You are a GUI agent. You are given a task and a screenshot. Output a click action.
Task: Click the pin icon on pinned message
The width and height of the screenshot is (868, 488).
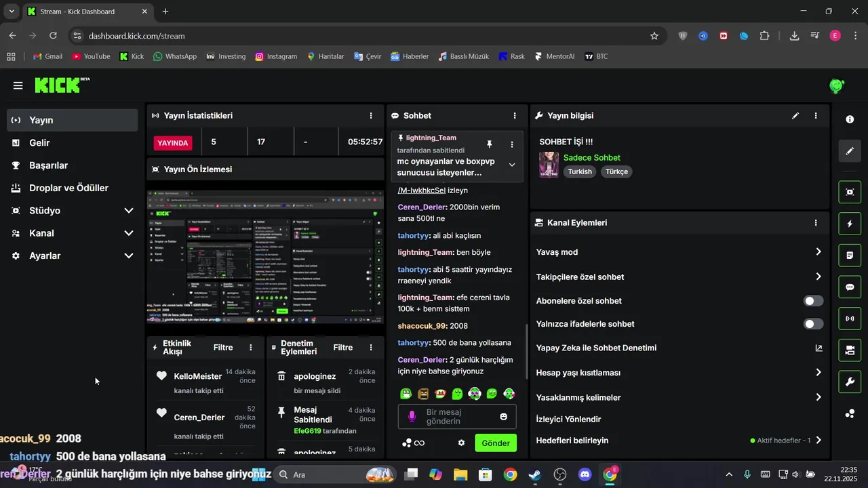point(489,144)
